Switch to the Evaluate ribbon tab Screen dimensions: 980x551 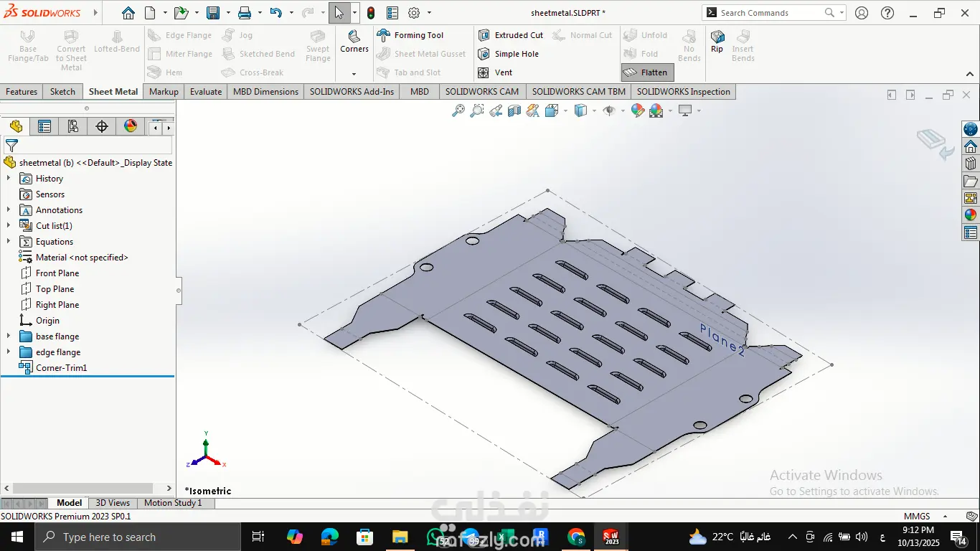coord(205,92)
